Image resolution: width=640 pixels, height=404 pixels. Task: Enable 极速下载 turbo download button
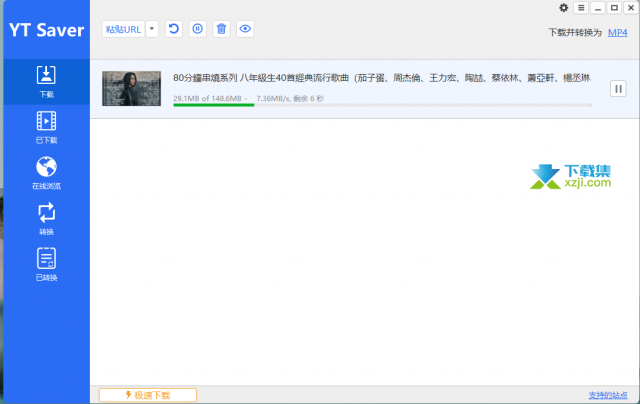point(148,395)
